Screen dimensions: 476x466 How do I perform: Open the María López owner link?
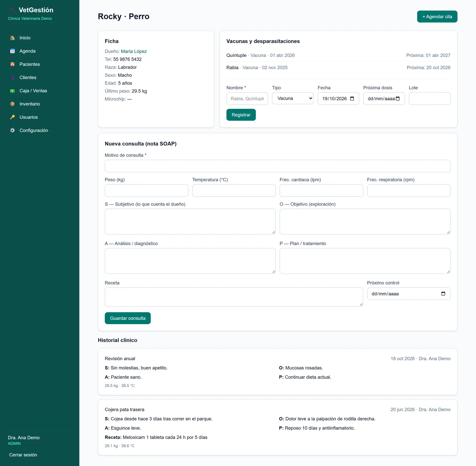134,51
